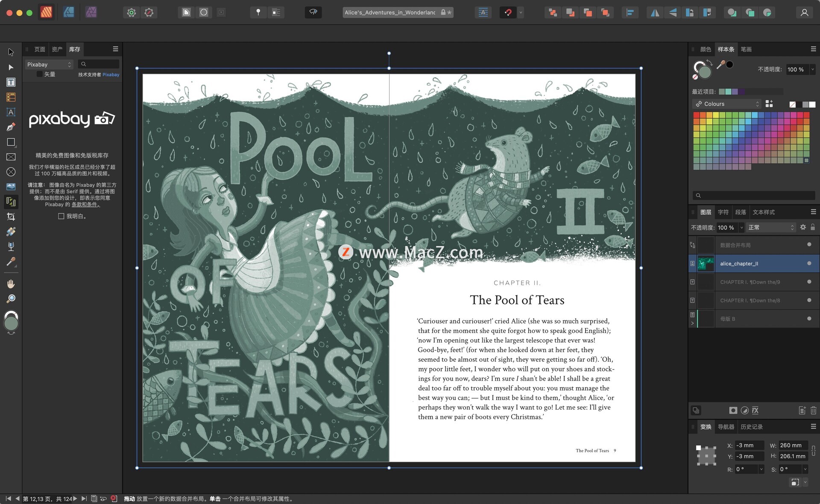The height and width of the screenshot is (504, 820).
Task: Switch to the 字符 tab
Action: point(723,212)
